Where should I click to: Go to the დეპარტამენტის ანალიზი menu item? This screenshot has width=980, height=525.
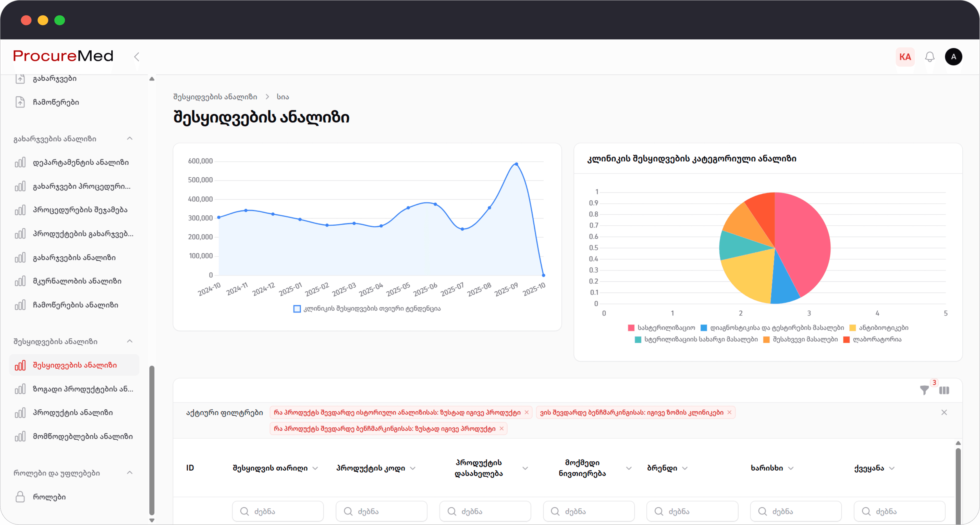click(x=81, y=162)
